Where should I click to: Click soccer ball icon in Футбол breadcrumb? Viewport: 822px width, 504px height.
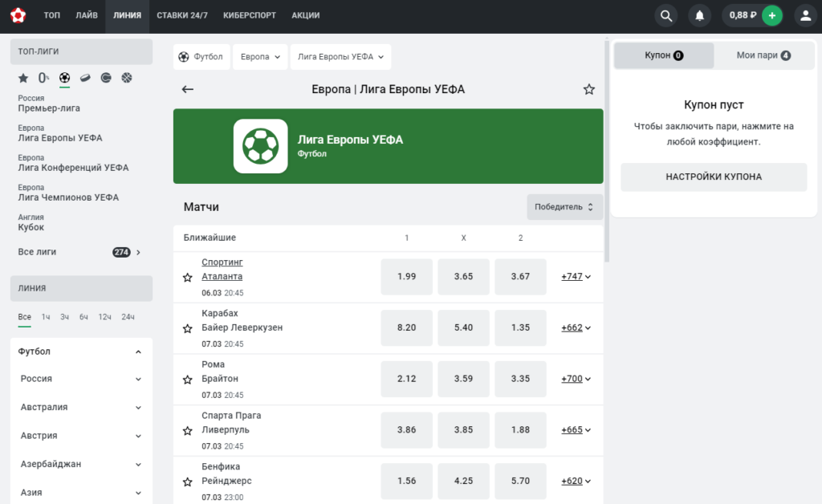point(184,57)
